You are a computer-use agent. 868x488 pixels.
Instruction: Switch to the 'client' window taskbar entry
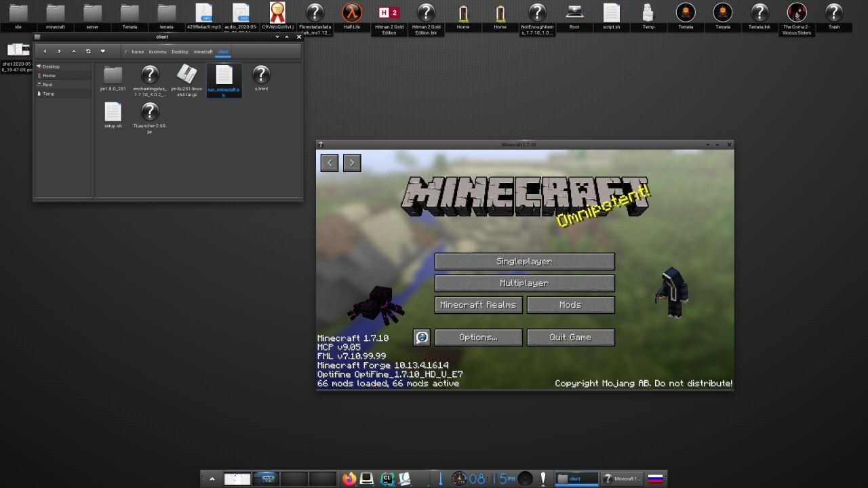[x=577, y=479]
